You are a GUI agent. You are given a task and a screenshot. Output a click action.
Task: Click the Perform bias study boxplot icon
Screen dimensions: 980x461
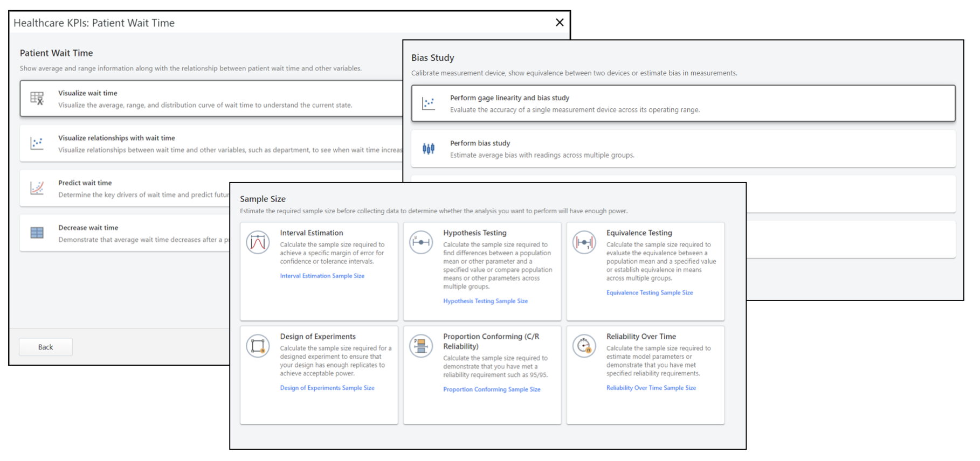click(429, 149)
